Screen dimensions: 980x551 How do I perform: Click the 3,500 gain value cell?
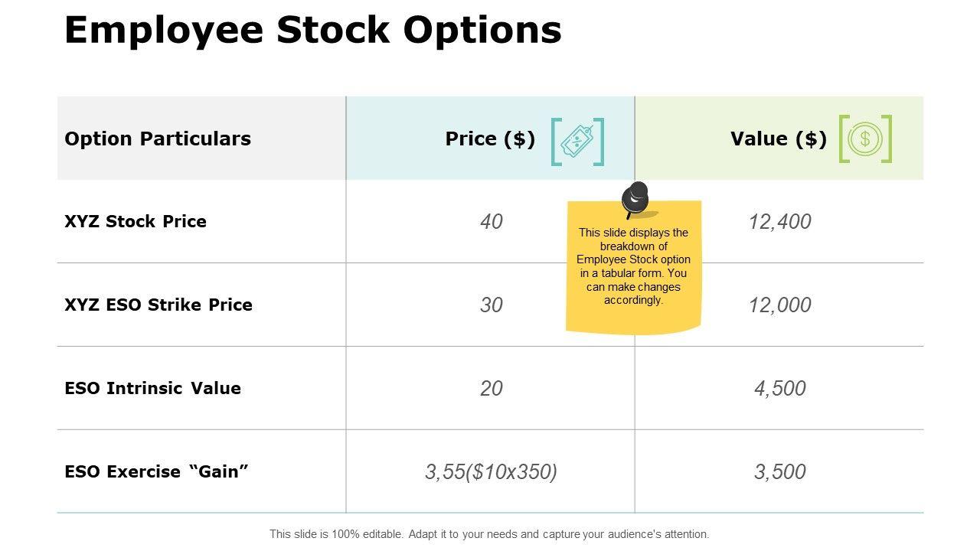coord(779,471)
